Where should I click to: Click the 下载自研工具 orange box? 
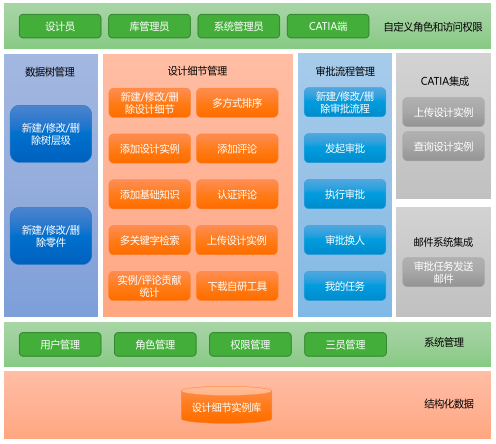click(x=237, y=286)
